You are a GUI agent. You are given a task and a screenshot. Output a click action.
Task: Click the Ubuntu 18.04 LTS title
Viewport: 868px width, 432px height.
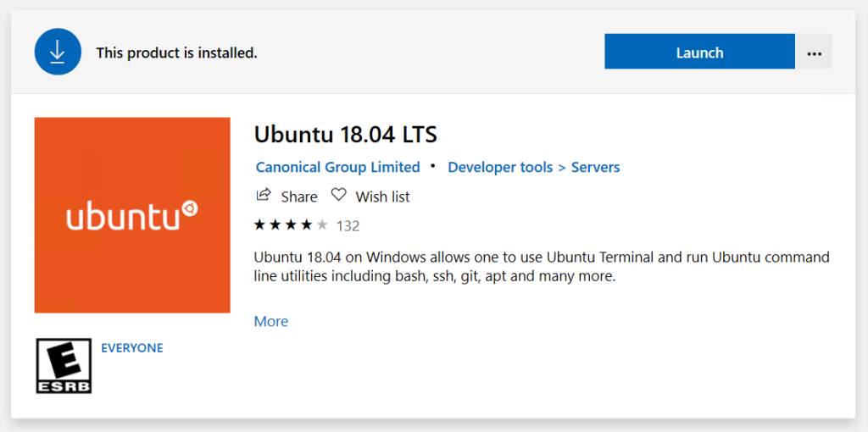[x=346, y=135]
